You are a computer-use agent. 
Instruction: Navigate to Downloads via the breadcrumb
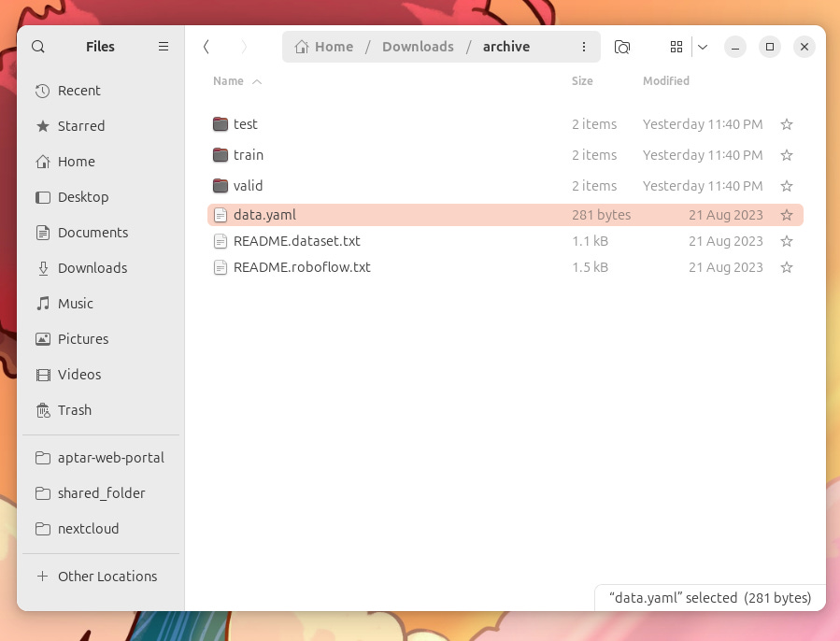pos(418,47)
